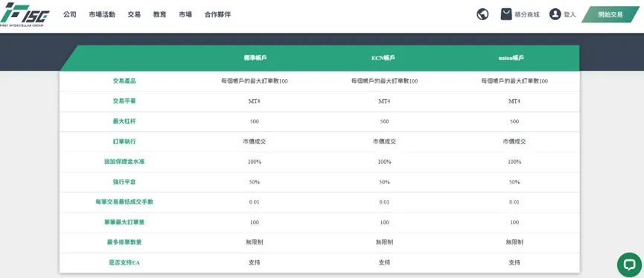The width and height of the screenshot is (644, 278).
Task: Click 支持 in the union帳戶 column
Action: [514, 262]
